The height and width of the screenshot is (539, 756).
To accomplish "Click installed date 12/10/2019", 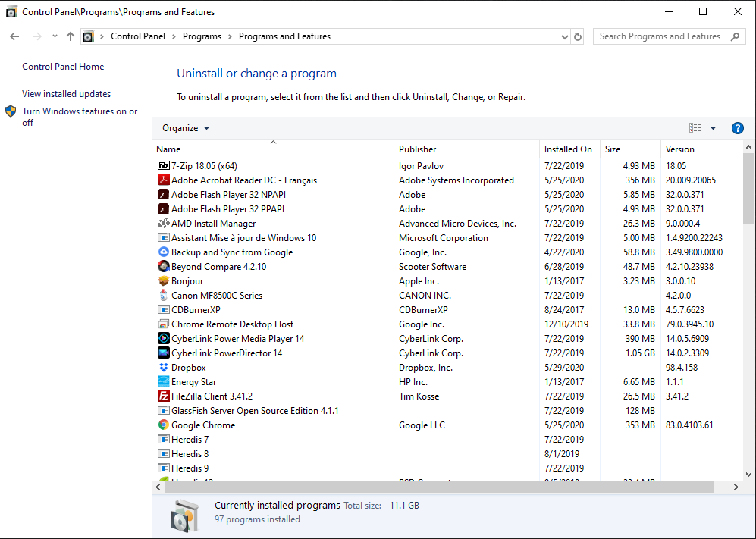I will 566,324.
